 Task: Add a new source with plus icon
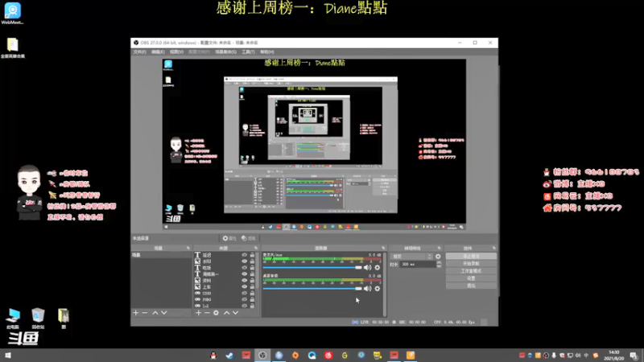pos(198,313)
